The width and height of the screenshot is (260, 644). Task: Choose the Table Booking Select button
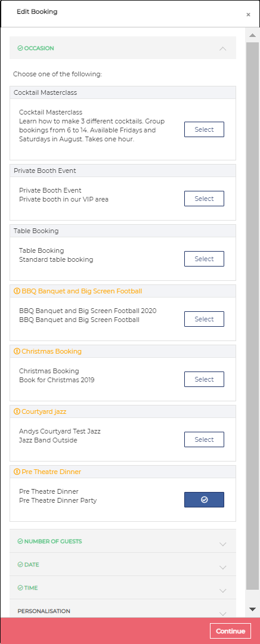point(204,259)
